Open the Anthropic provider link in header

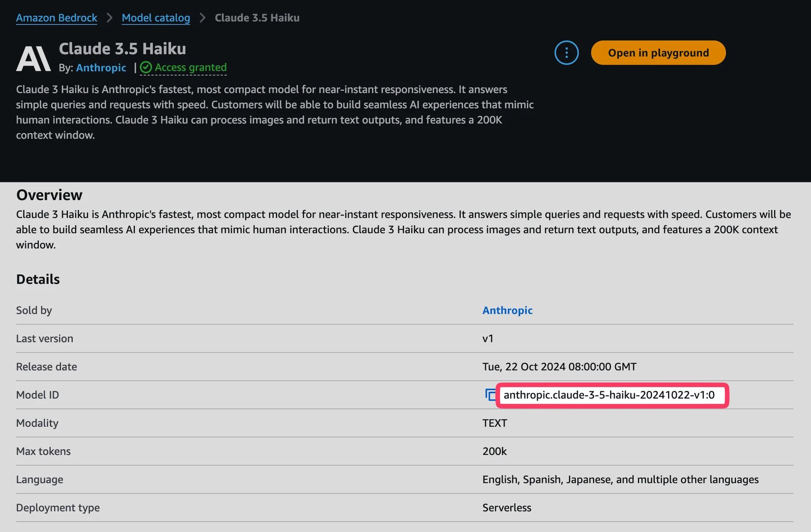coord(101,68)
